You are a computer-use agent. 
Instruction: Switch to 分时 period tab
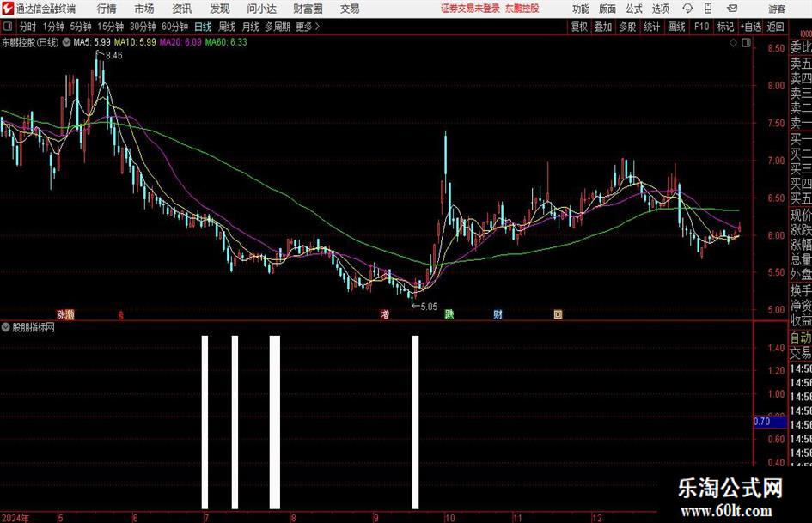tap(27, 27)
